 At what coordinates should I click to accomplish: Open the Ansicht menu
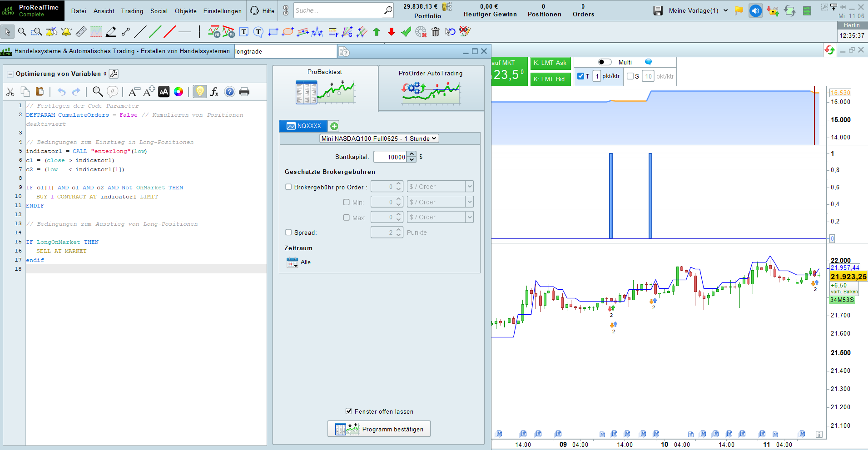(104, 11)
